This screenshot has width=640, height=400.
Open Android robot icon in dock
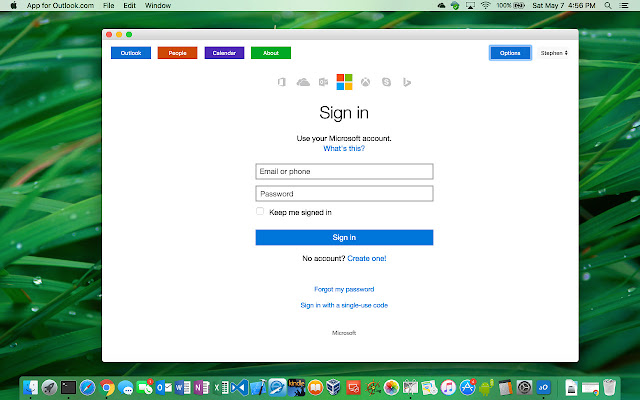click(x=486, y=387)
